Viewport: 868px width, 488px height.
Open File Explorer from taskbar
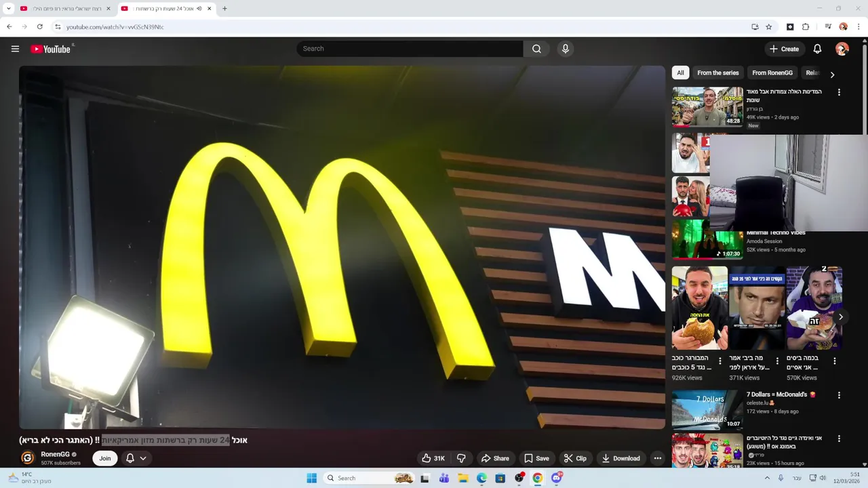coord(462,478)
